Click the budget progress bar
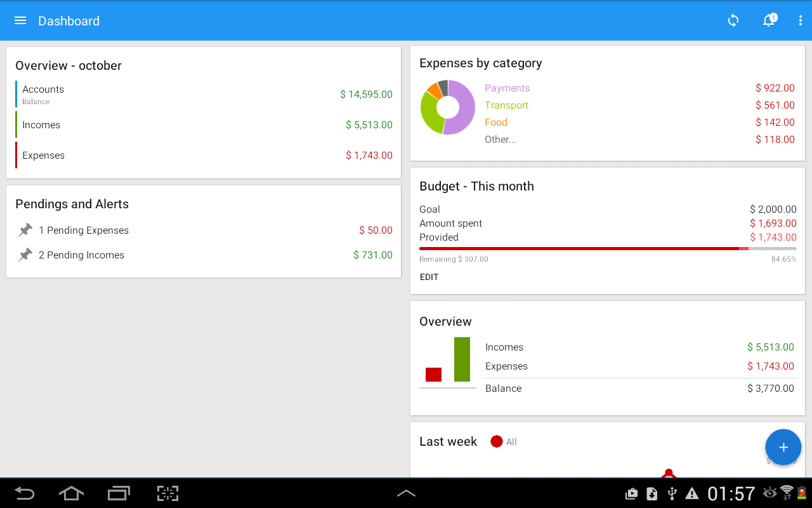This screenshot has height=508, width=812. 608,249
